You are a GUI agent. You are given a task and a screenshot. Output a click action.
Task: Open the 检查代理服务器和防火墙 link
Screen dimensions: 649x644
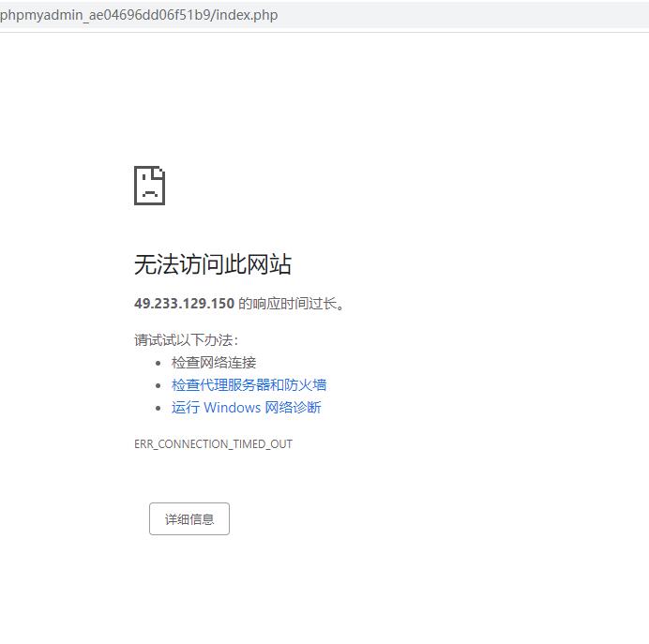[249, 385]
